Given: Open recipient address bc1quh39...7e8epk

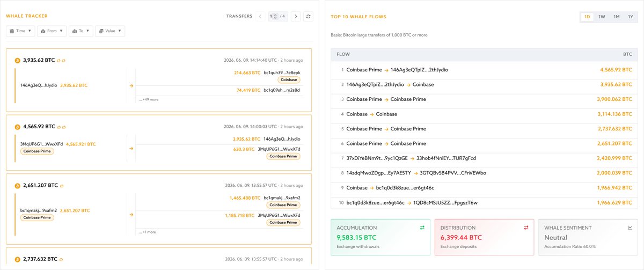Looking at the screenshot, I should point(282,72).
